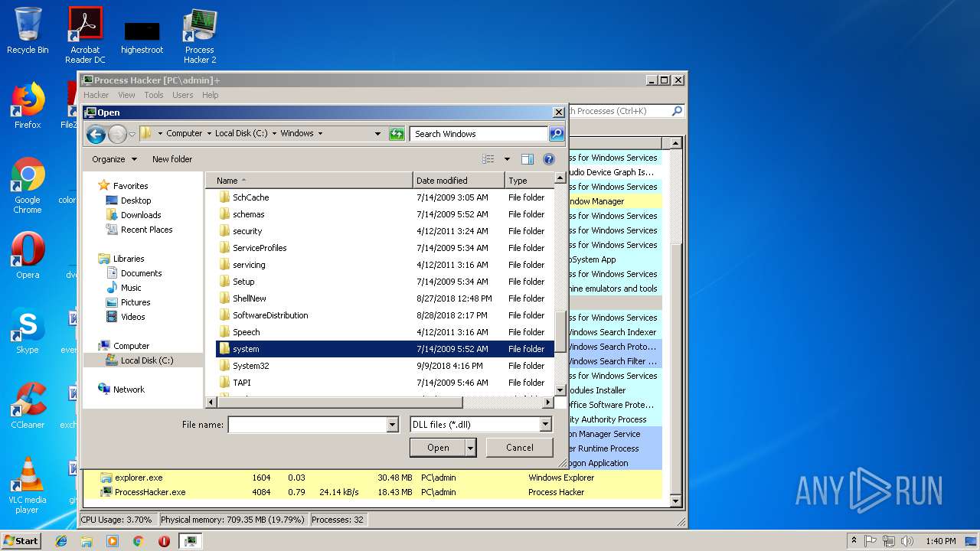This screenshot has width=980, height=551.
Task: Select Recent Places in navigation pane
Action: pyautogui.click(x=146, y=230)
